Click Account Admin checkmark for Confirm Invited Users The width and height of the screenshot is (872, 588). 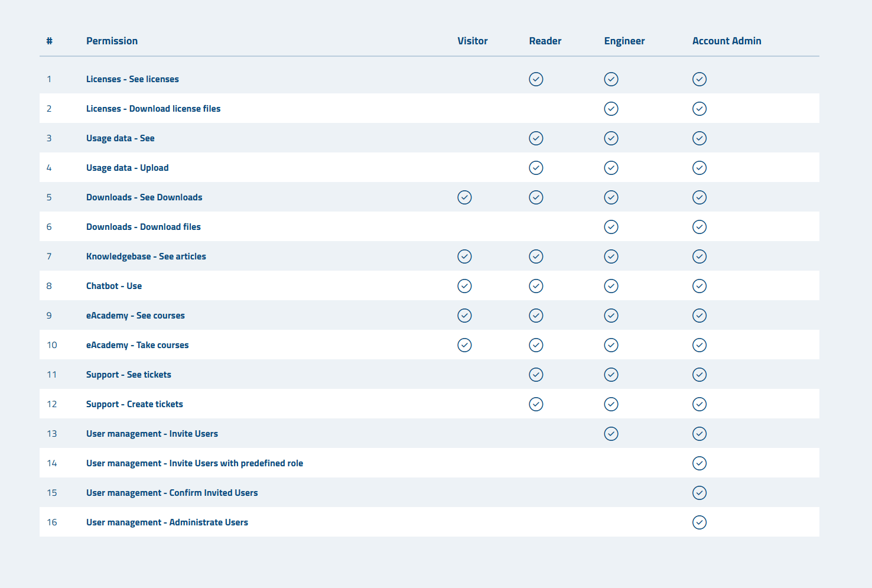[x=699, y=493]
